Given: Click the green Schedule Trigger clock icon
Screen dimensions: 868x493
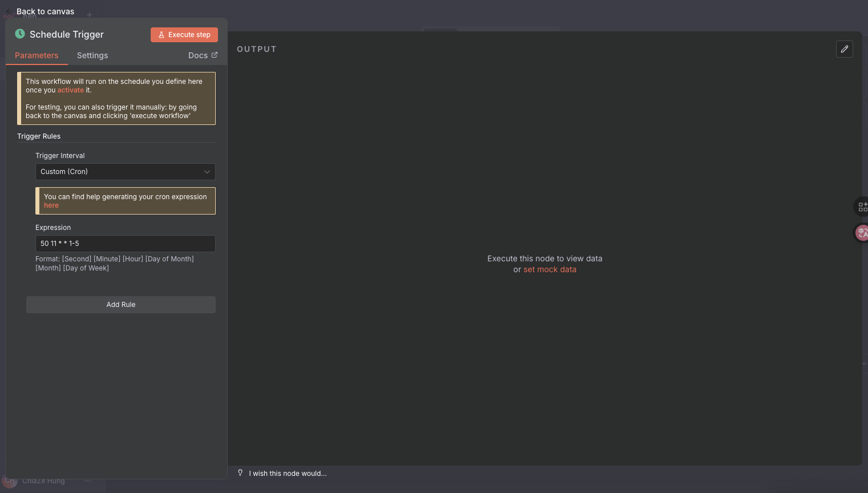Looking at the screenshot, I should coord(20,34).
